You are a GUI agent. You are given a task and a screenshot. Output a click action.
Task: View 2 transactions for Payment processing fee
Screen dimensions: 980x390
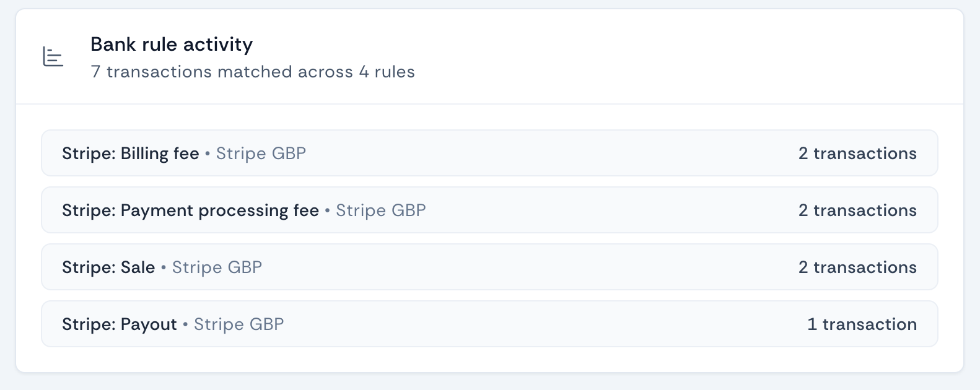tap(857, 210)
